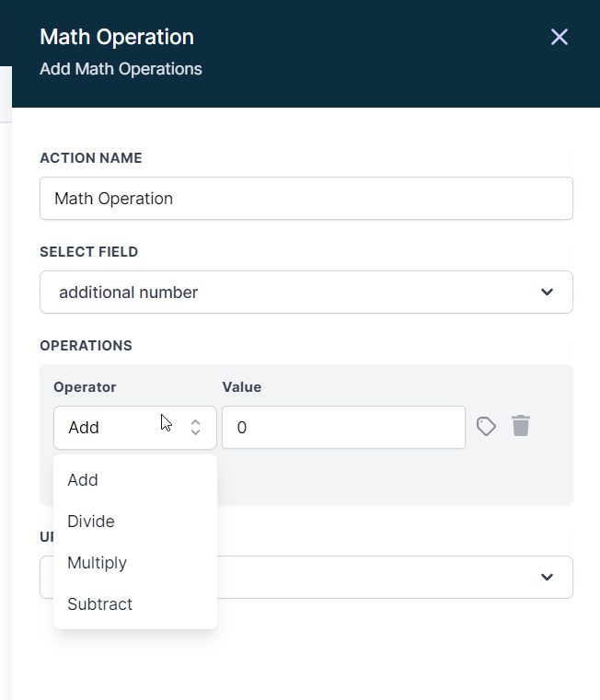Click the SELECT FIELD label
600x700 pixels.
[x=89, y=252]
